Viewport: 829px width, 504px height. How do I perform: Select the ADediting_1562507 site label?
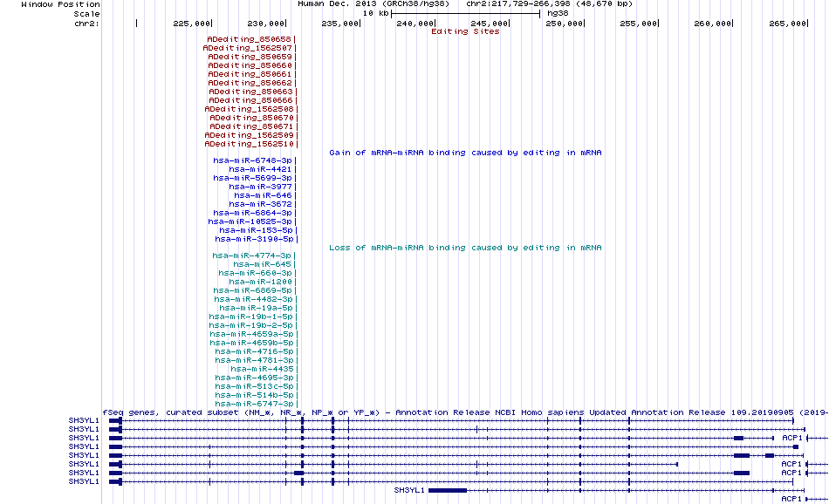click(x=248, y=48)
